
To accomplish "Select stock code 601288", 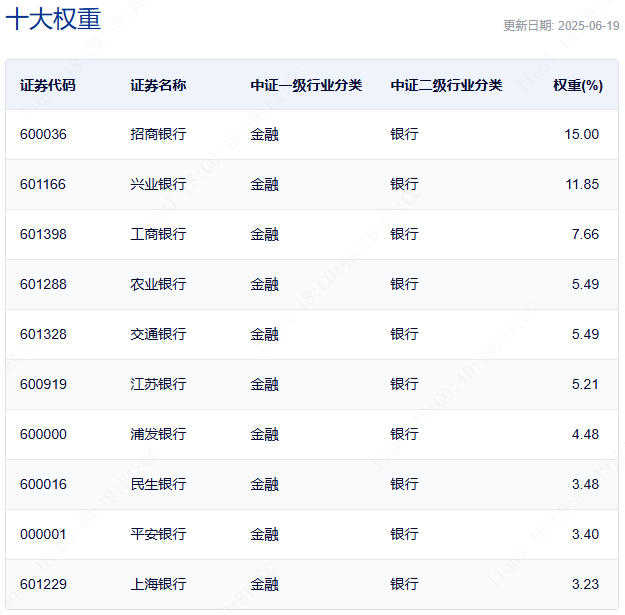I will 43,284.
